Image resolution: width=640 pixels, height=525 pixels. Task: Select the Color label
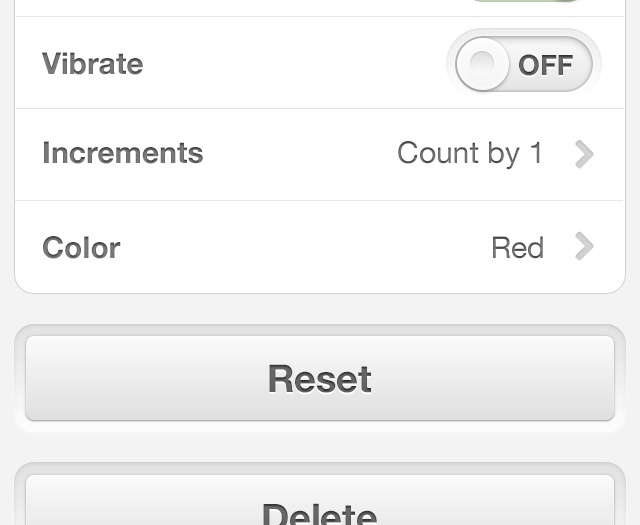coord(81,248)
